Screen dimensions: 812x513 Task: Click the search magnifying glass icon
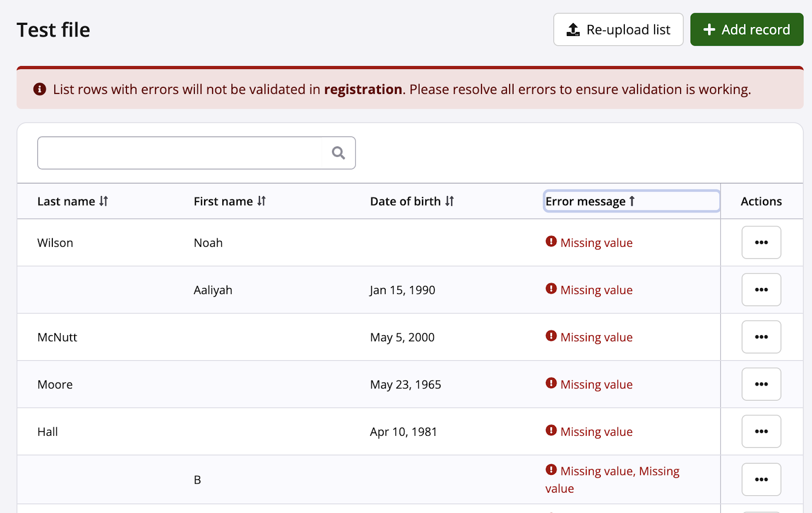click(338, 153)
